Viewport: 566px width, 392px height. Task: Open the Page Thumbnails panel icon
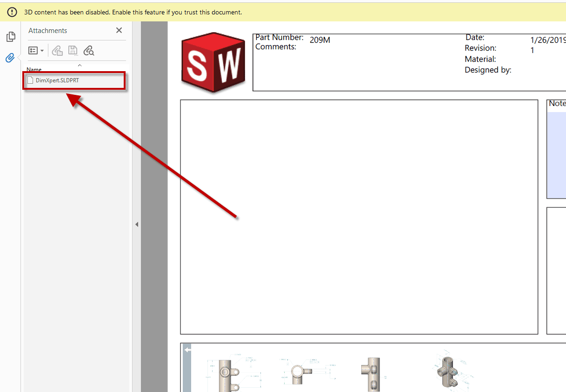coord(10,37)
